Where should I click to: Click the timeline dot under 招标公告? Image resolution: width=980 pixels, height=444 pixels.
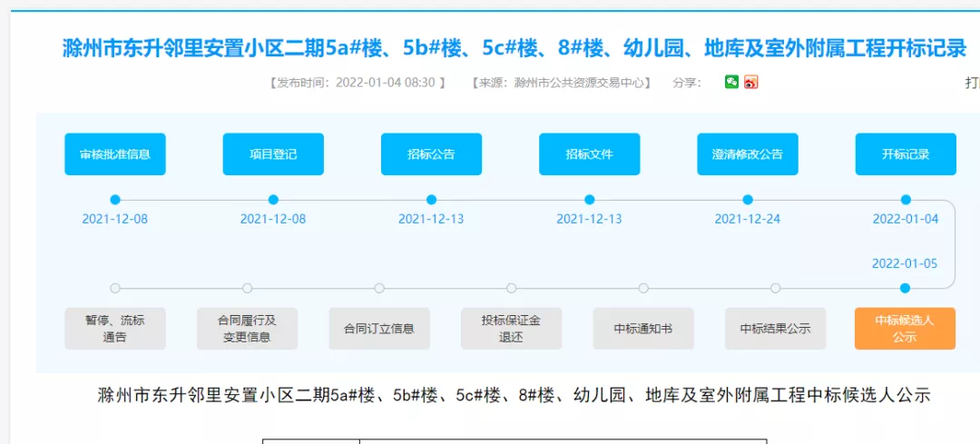tap(431, 200)
